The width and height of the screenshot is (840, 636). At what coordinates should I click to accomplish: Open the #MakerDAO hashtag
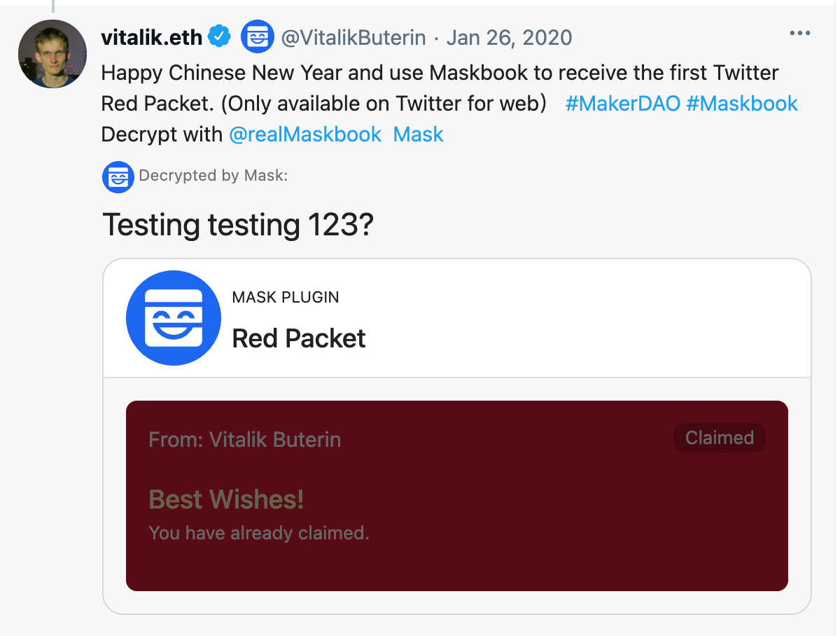coord(622,103)
